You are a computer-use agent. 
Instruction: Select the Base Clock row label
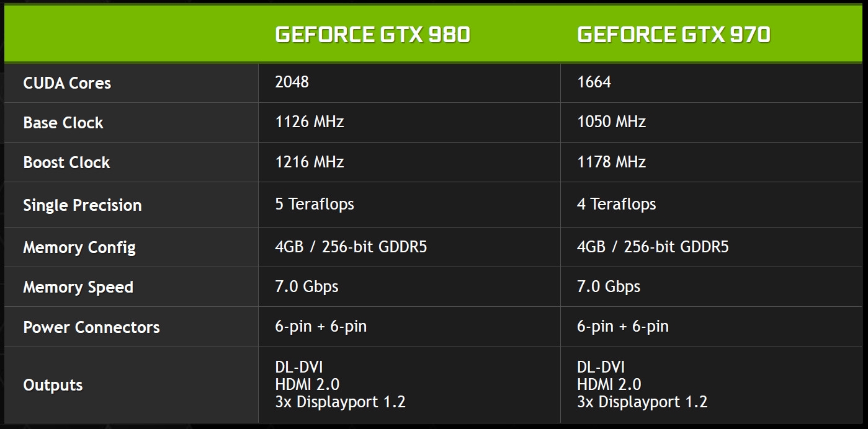(63, 123)
